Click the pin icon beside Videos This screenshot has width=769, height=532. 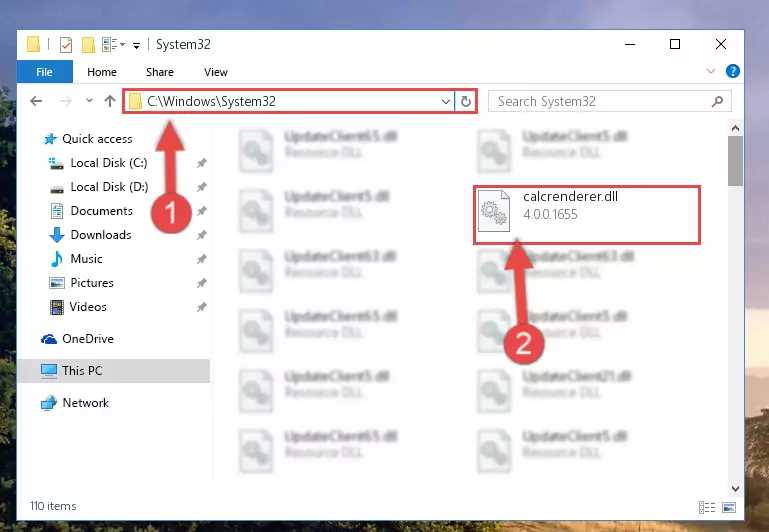click(202, 307)
